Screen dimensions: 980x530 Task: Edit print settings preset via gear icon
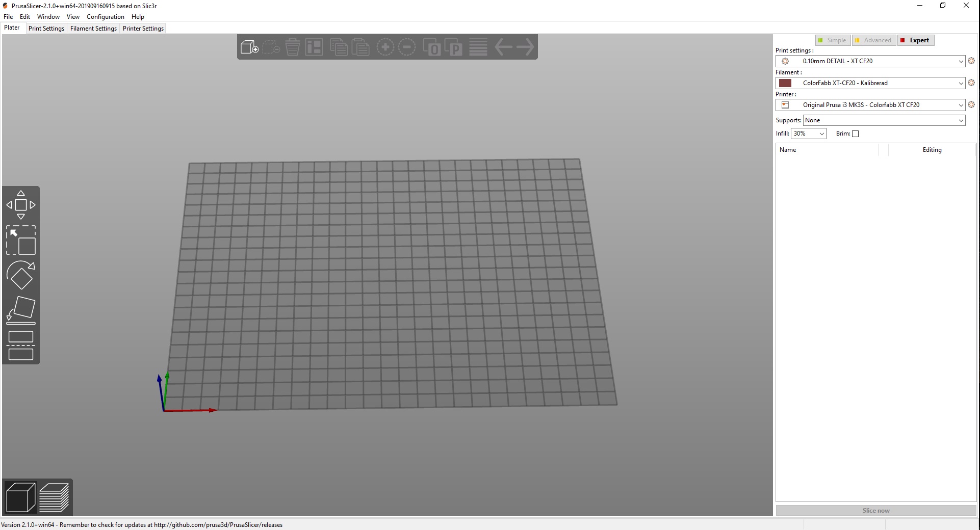pyautogui.click(x=971, y=61)
